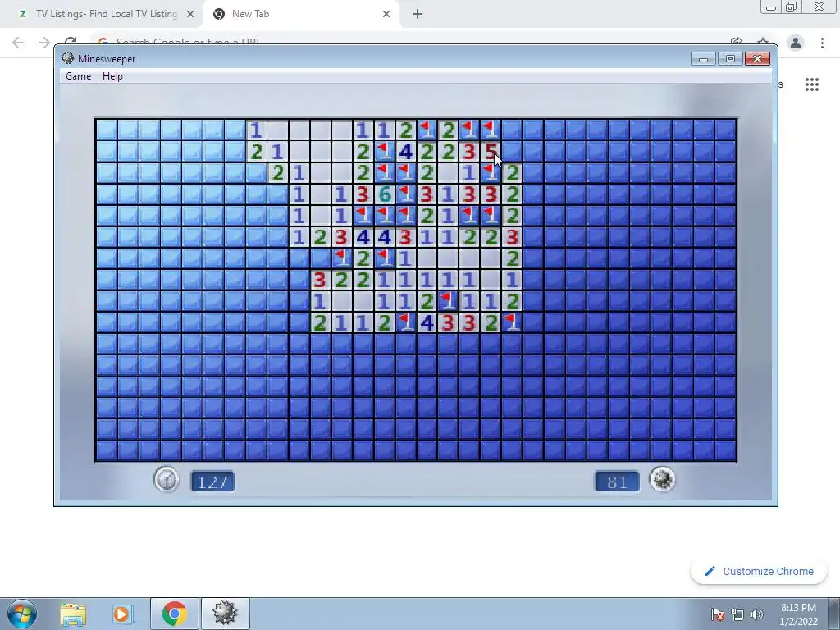The image size is (840, 630).
Task: Click the network tray icon
Action: tap(737, 614)
